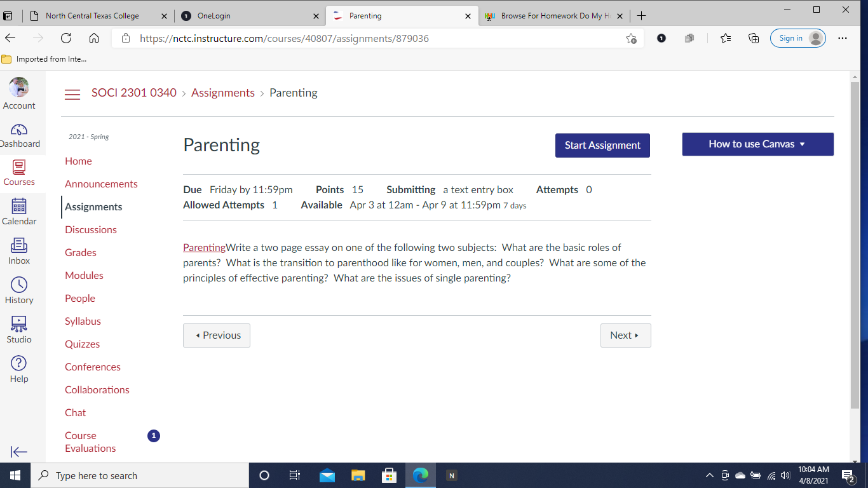Image resolution: width=868 pixels, height=488 pixels.
Task: Refresh the page with the reload icon
Action: [66, 38]
